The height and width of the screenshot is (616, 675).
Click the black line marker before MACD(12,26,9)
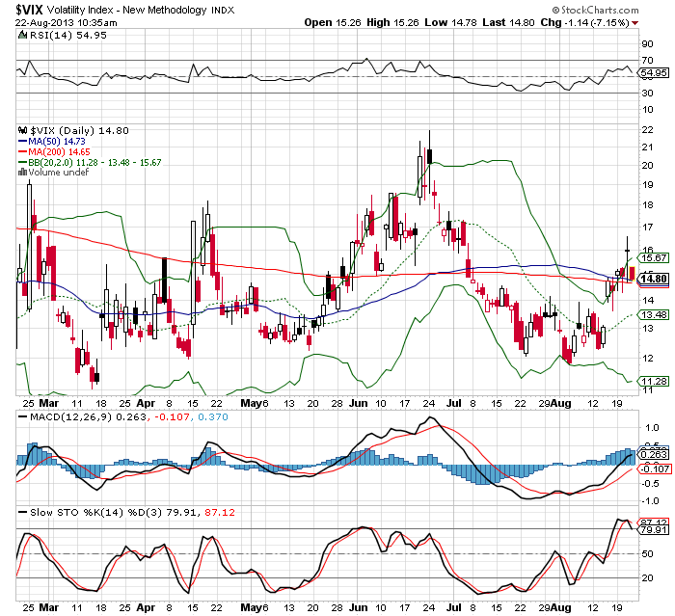[23, 416]
